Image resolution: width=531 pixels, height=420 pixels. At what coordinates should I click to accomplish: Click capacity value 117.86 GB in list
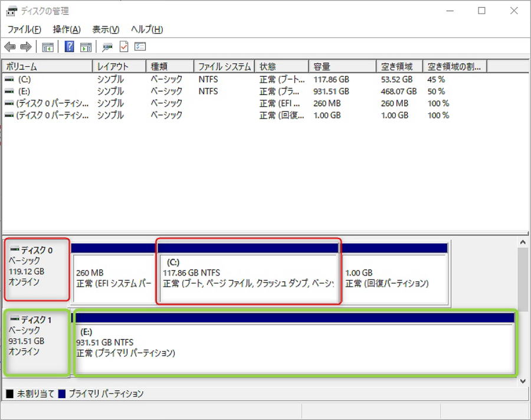[x=331, y=79]
